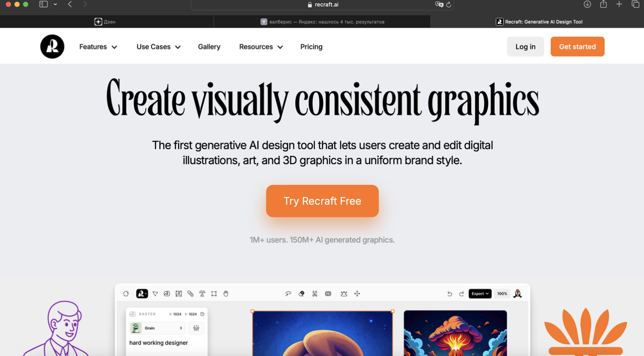The width and height of the screenshot is (644, 356).
Task: Click the vectorize icon in editor toolbar
Action: coord(344,294)
